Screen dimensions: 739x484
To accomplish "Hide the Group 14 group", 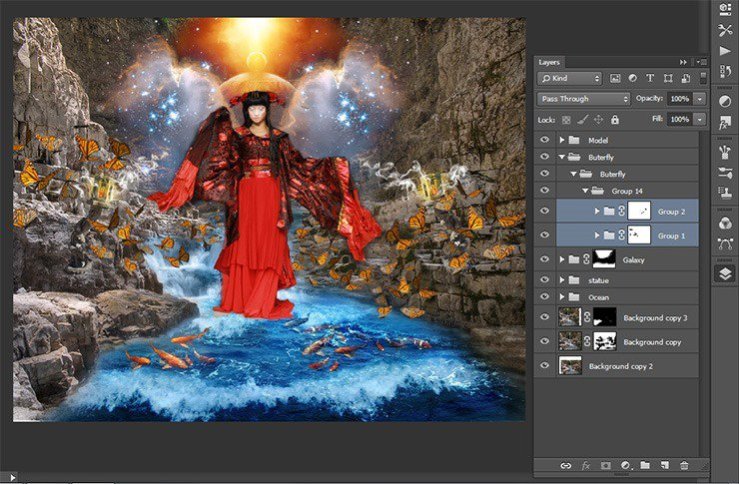I will pos(544,191).
